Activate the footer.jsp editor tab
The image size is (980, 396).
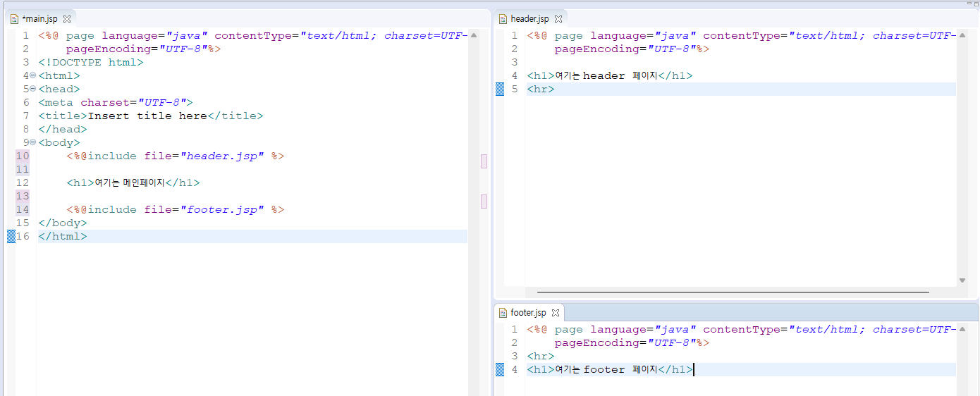(x=528, y=313)
